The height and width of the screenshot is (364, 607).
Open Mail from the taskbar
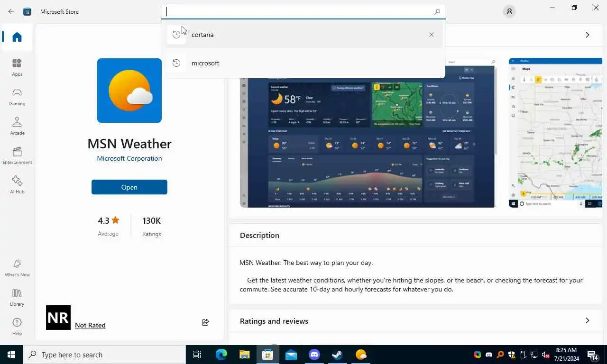point(291,355)
